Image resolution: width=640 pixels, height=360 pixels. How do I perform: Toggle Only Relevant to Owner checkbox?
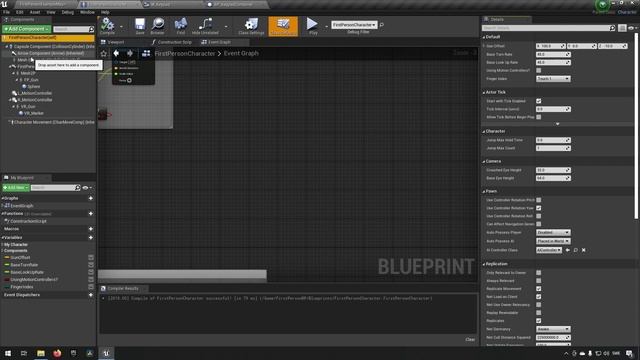tap(539, 273)
